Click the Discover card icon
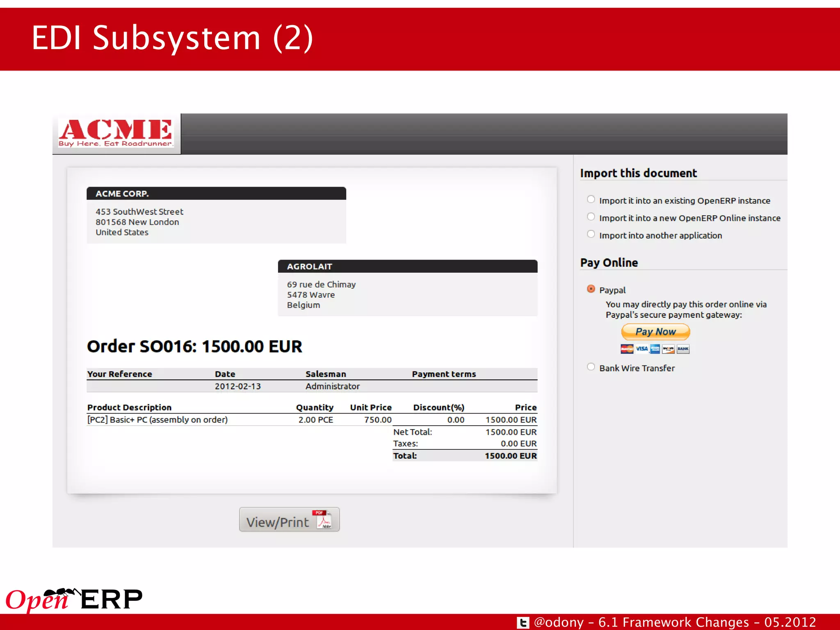 click(x=669, y=349)
